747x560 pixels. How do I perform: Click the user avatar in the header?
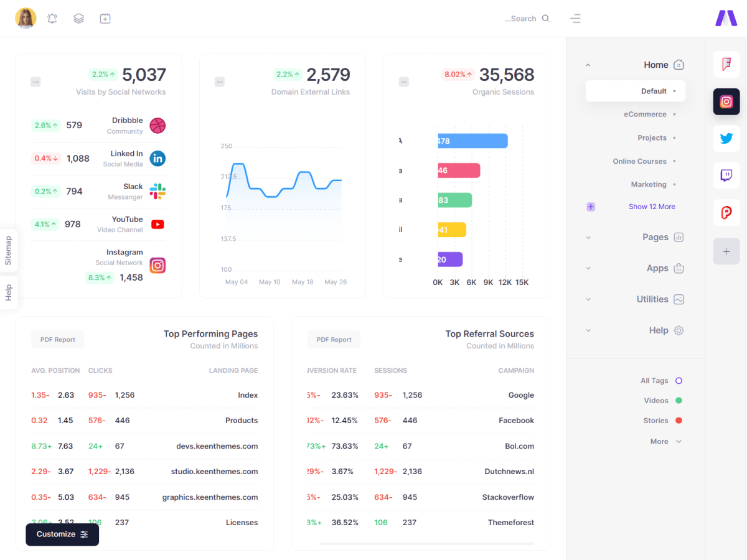[26, 19]
